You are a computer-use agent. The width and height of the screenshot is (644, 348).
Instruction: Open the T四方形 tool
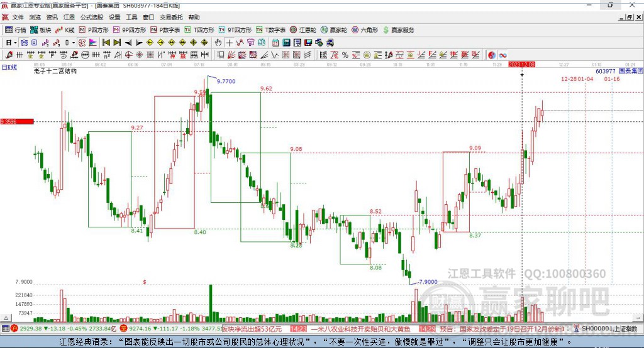pyautogui.click(x=199, y=30)
